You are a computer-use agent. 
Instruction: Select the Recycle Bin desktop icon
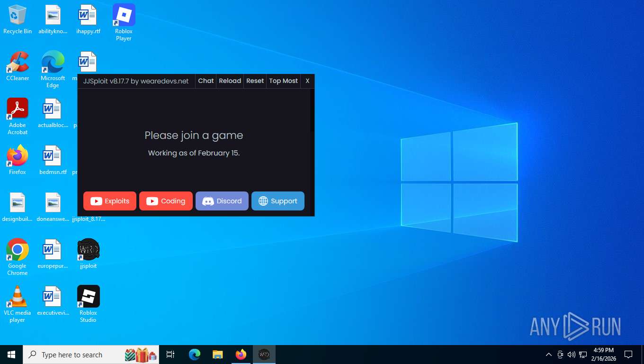(18, 20)
